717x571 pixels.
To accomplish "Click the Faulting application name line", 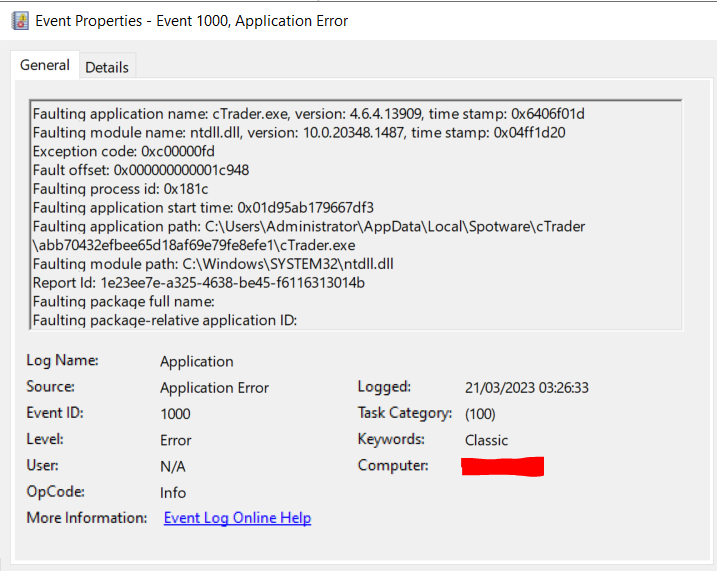I will (309, 114).
